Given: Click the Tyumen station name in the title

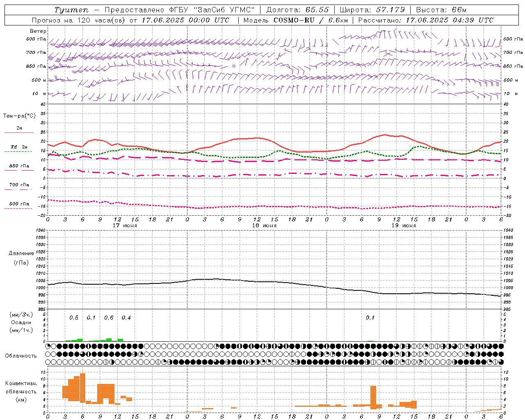Looking at the screenshot, I should (x=71, y=10).
